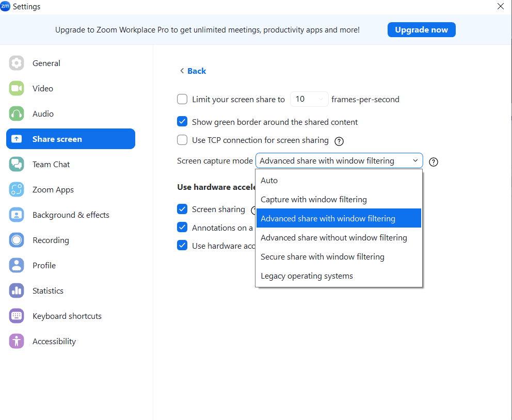512x420 pixels.
Task: Select Auto capture mode option
Action: [269, 181]
